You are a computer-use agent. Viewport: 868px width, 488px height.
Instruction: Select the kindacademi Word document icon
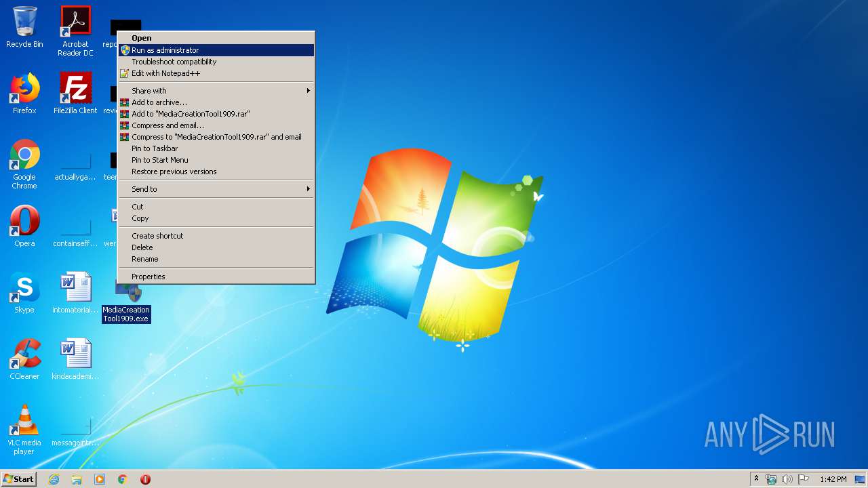pos(75,359)
